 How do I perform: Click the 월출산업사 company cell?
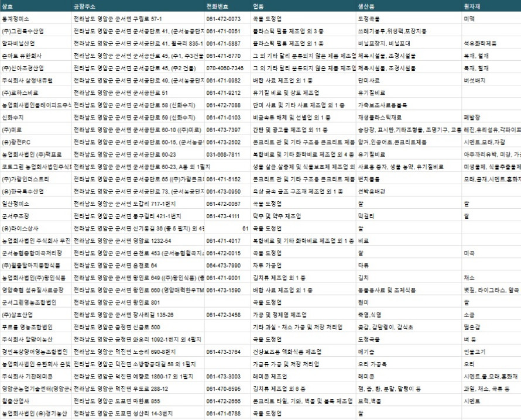pyautogui.click(x=36, y=401)
